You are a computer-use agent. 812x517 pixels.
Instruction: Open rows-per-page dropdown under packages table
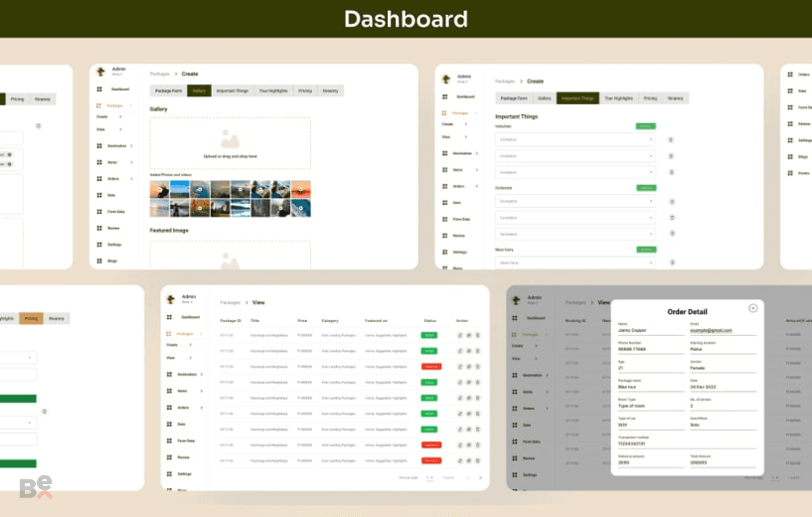pyautogui.click(x=429, y=477)
